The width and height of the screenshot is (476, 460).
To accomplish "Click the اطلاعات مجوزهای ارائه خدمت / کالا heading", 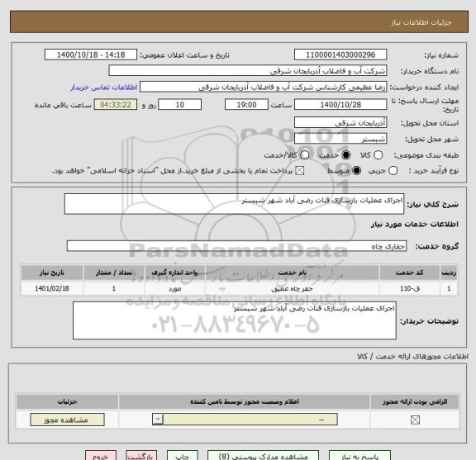I will tap(412, 357).
